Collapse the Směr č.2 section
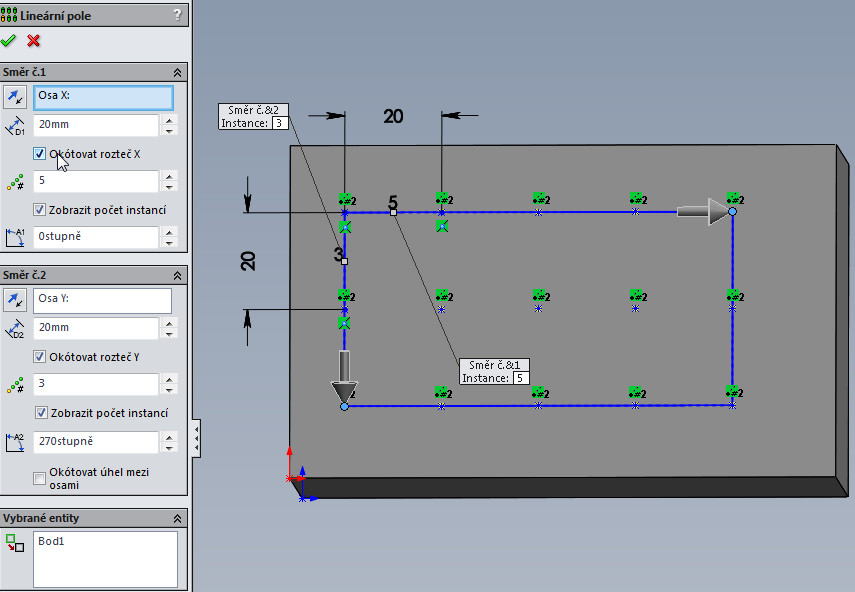855x592 pixels. click(178, 275)
